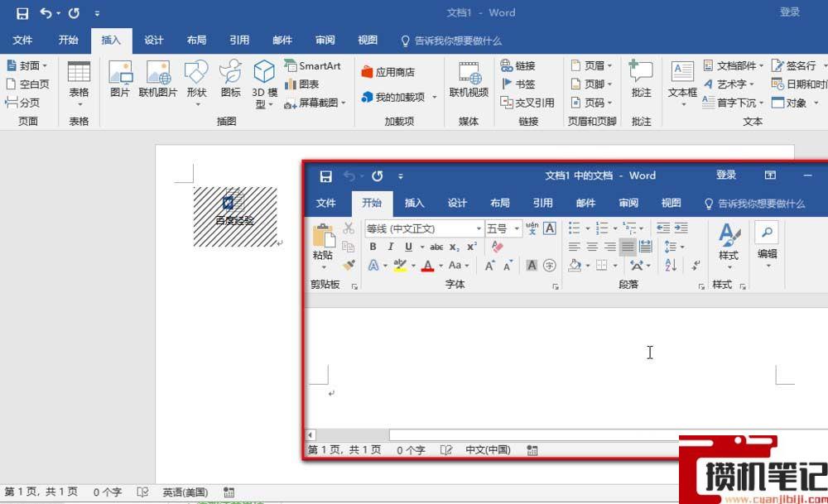This screenshot has height=504, width=828.
Task: Toggle Bold formatting
Action: pyautogui.click(x=373, y=247)
